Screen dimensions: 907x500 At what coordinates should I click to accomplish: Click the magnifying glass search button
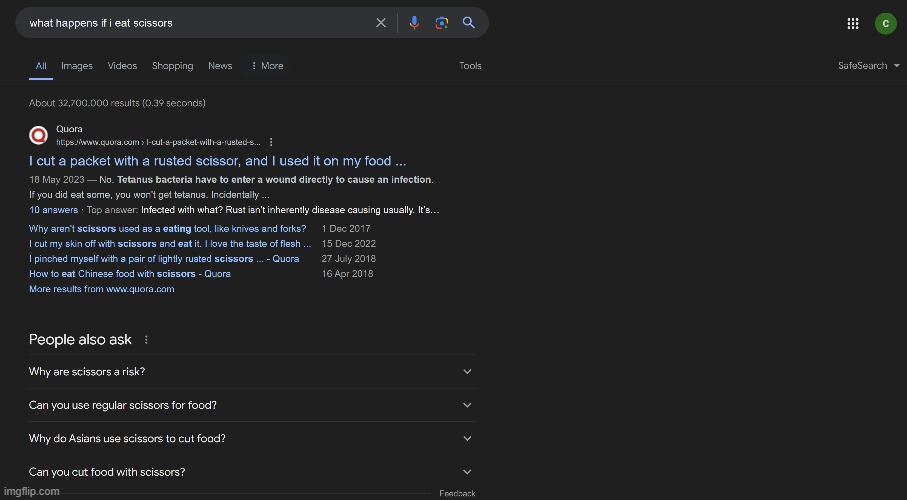469,23
